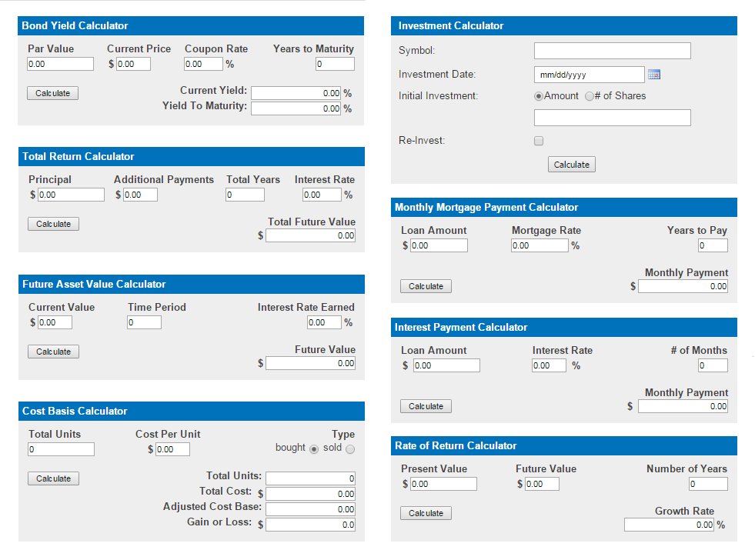The image size is (755, 560).
Task: Enable the Re-Invest checkbox
Action: click(539, 141)
